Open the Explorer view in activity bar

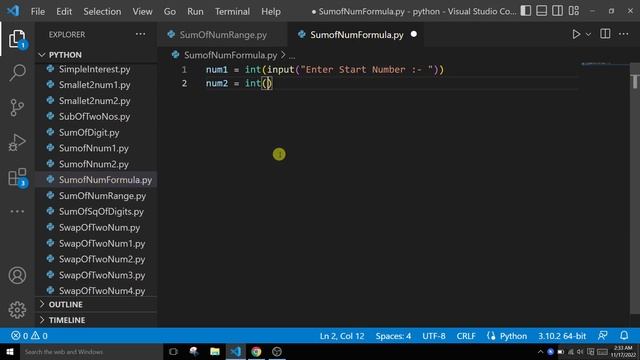click(x=17, y=39)
